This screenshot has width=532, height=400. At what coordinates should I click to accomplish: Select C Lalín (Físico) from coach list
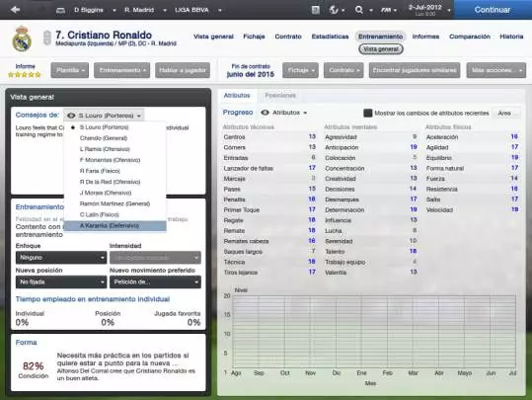click(x=115, y=214)
